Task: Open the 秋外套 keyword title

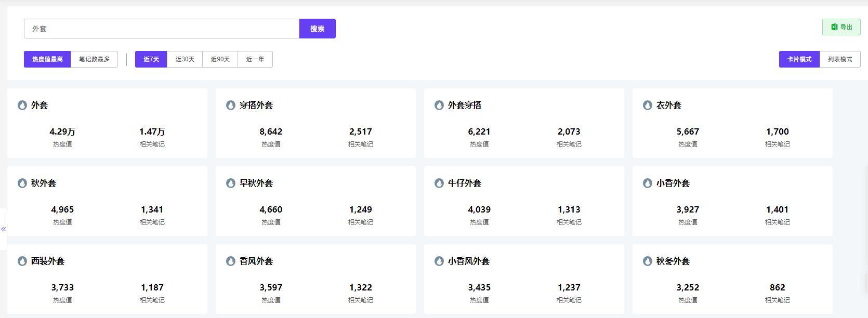Action: 44,183
